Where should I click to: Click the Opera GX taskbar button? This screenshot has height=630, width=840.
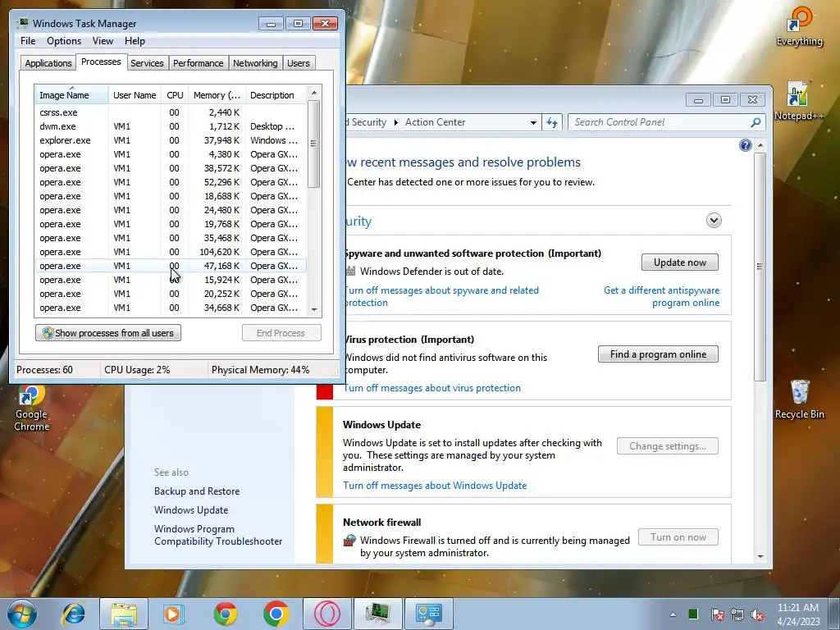click(x=326, y=614)
